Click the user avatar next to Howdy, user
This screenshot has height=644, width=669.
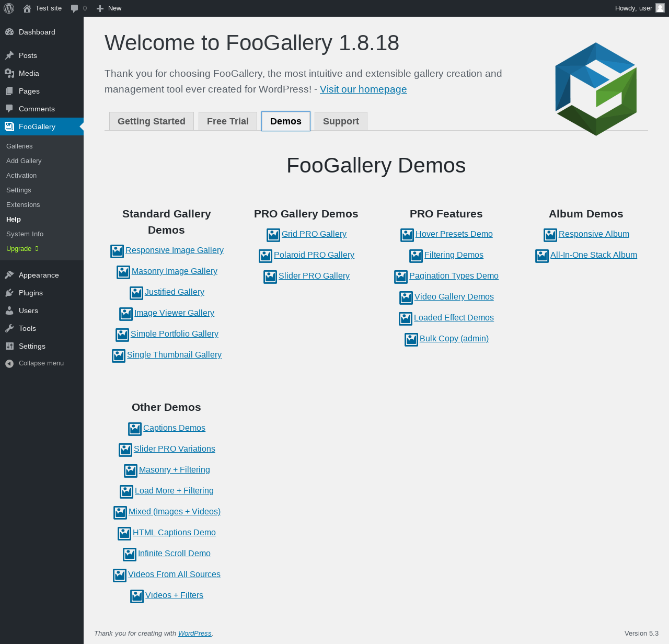[x=660, y=8]
